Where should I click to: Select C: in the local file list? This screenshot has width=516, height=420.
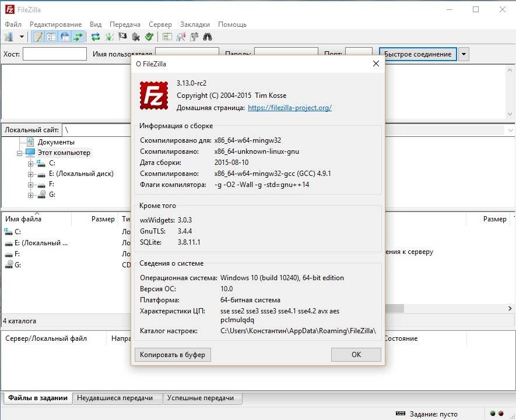(17, 231)
